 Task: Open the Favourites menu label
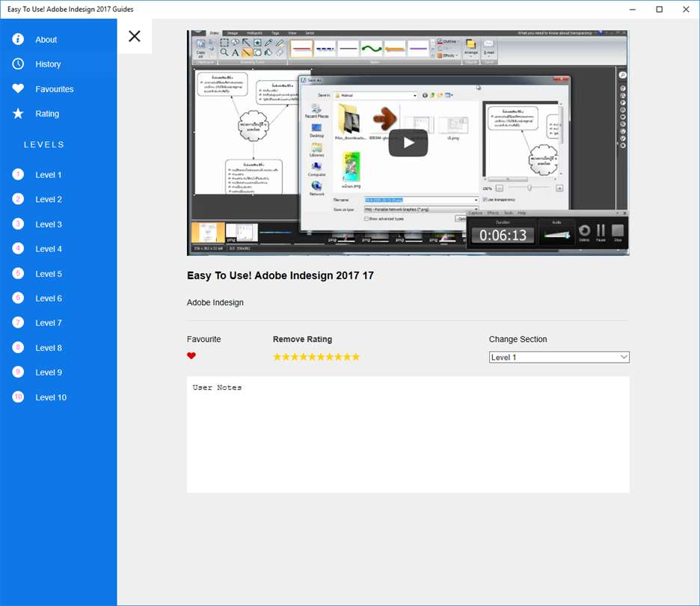tap(55, 89)
